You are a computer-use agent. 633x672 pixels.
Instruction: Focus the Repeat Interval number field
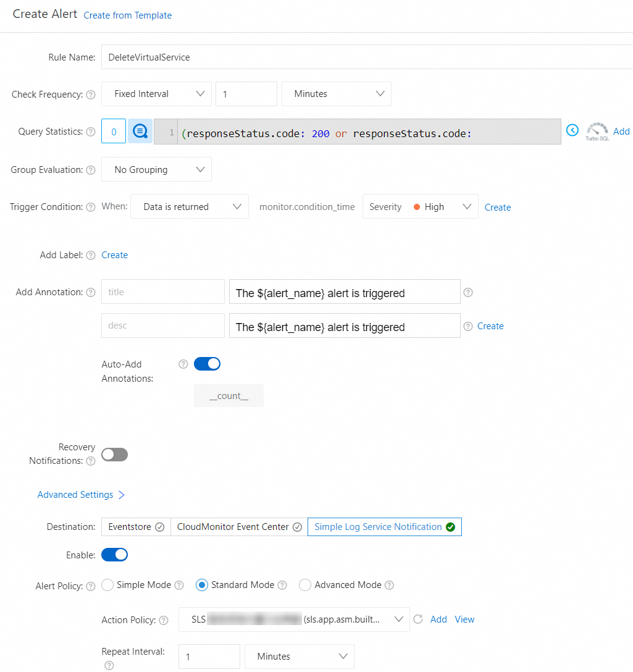(x=209, y=657)
